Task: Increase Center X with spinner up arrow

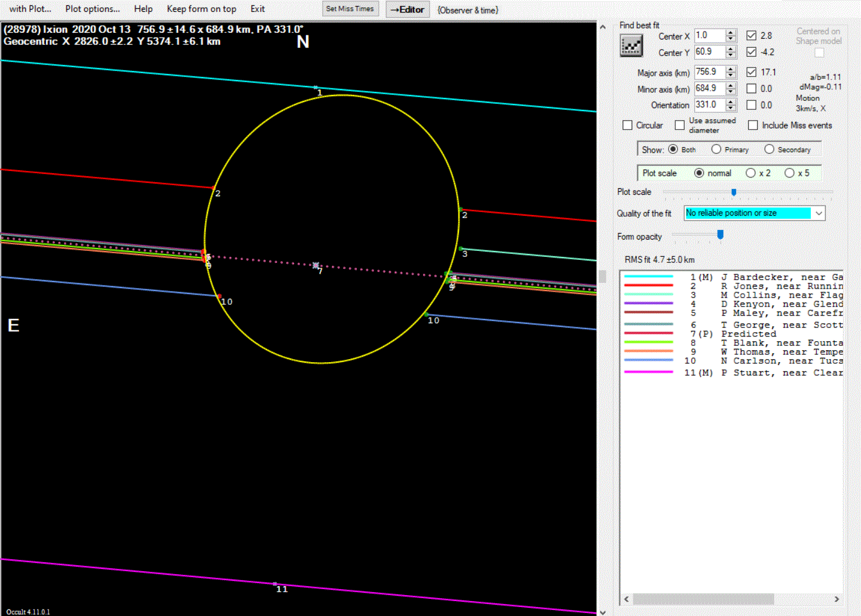Action: [x=731, y=32]
